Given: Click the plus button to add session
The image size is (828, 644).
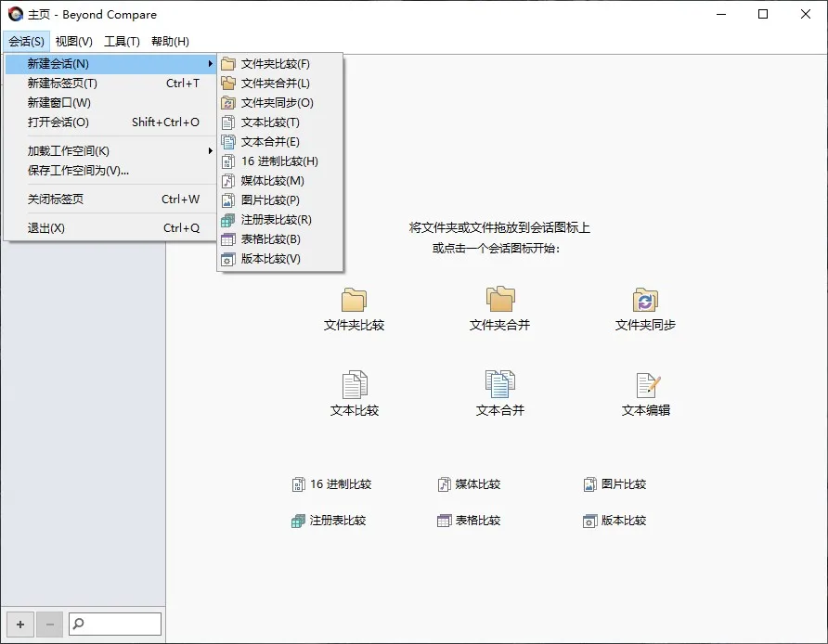Looking at the screenshot, I should coord(20,625).
